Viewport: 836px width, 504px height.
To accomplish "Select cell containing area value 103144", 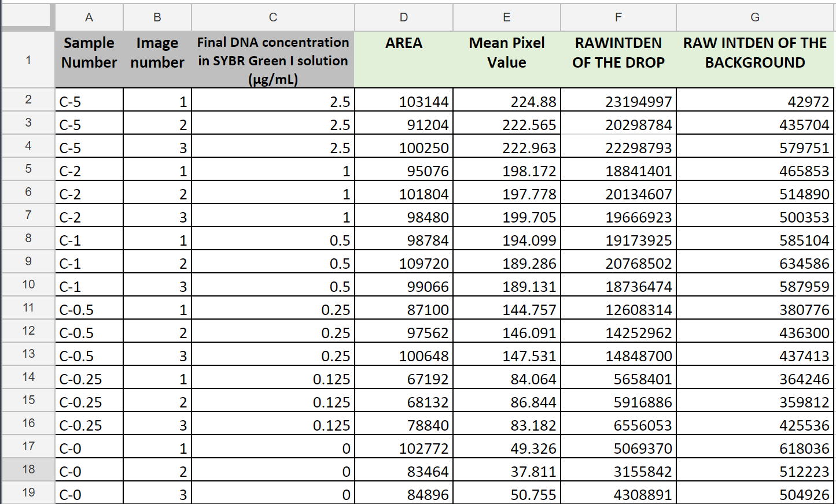I will click(x=403, y=102).
